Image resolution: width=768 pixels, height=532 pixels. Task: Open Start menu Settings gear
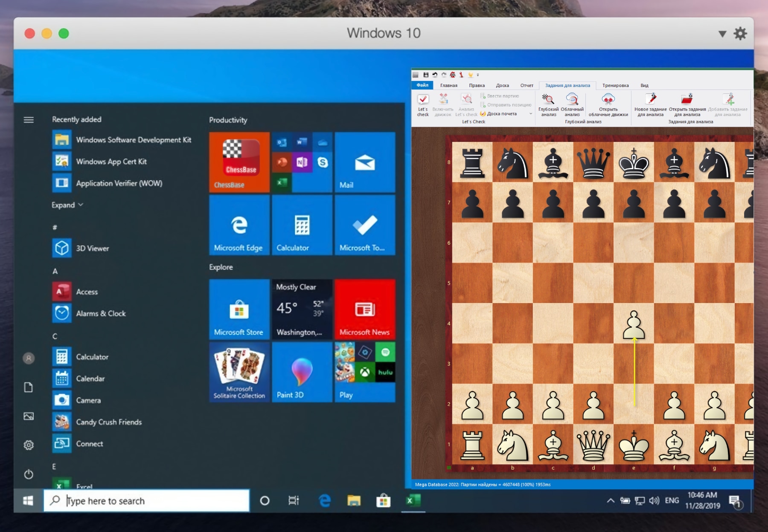click(29, 445)
